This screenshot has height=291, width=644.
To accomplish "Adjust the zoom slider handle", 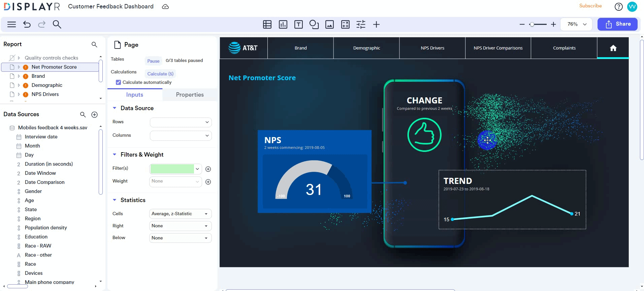I will pyautogui.click(x=532, y=24).
